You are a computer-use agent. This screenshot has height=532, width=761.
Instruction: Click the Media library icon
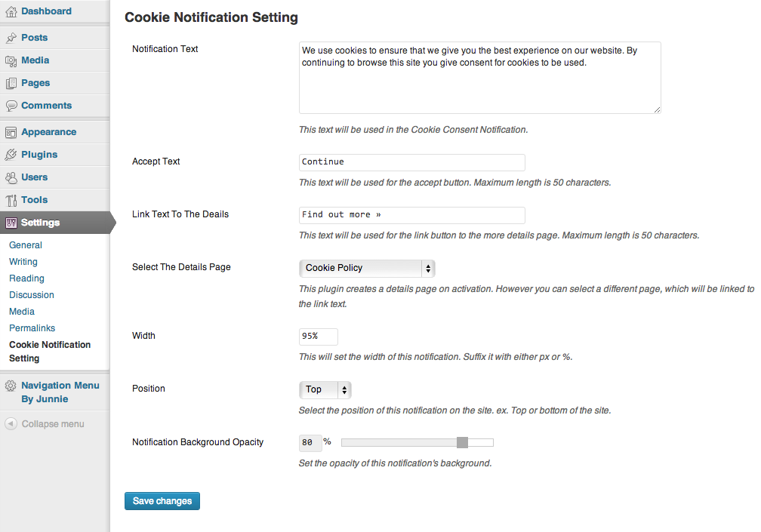tap(11, 60)
